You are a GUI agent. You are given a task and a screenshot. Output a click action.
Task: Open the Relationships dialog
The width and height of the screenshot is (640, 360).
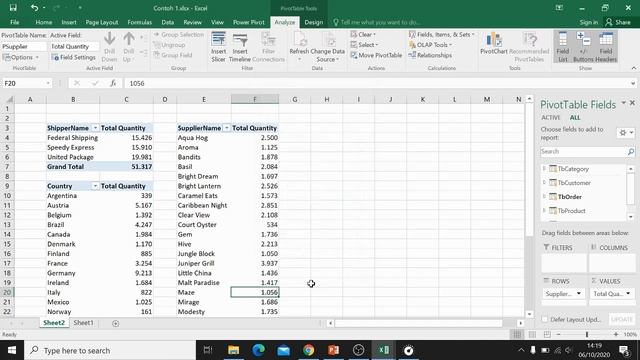[430, 55]
